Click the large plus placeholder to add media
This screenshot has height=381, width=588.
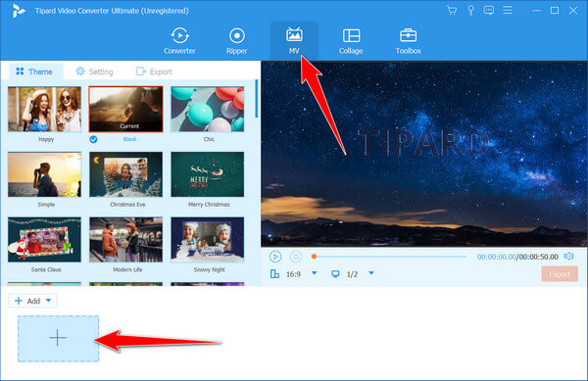click(58, 338)
